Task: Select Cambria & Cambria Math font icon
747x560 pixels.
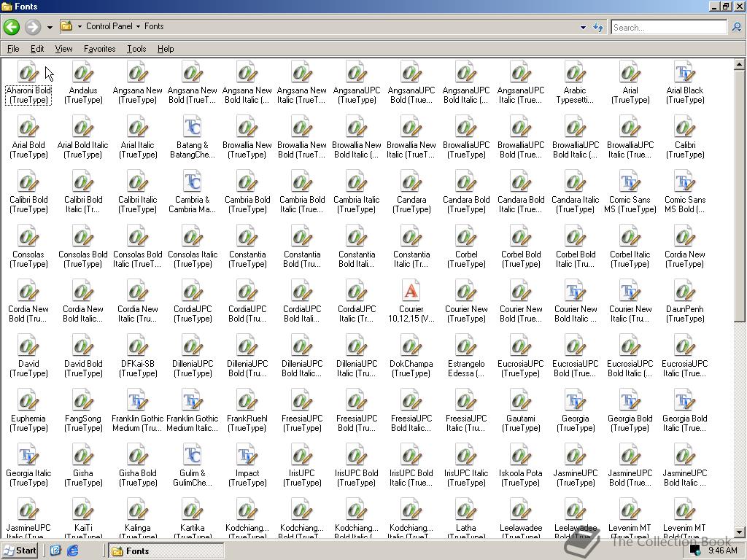Action: click(x=193, y=182)
